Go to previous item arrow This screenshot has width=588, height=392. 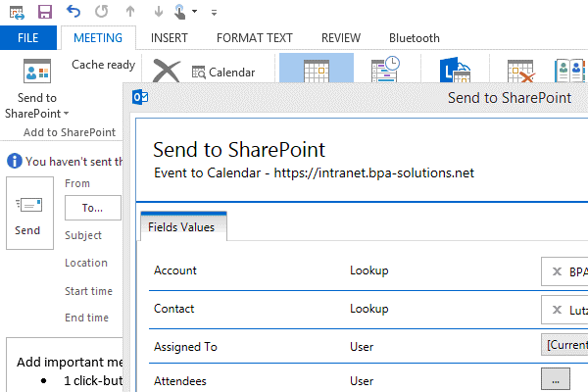pyautogui.click(x=130, y=12)
